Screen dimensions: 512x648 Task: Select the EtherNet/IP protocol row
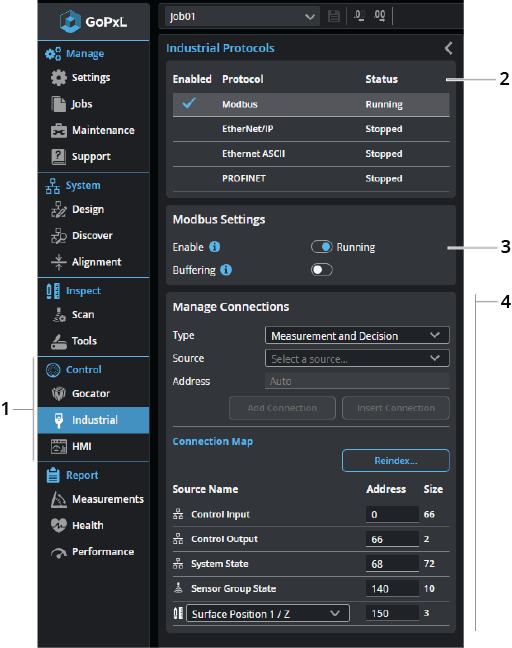(x=311, y=129)
